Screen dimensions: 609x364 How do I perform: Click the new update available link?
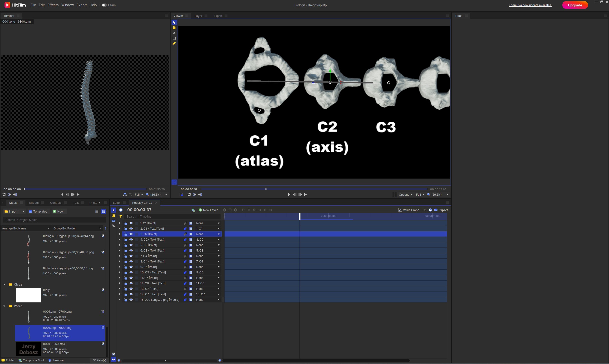click(530, 5)
